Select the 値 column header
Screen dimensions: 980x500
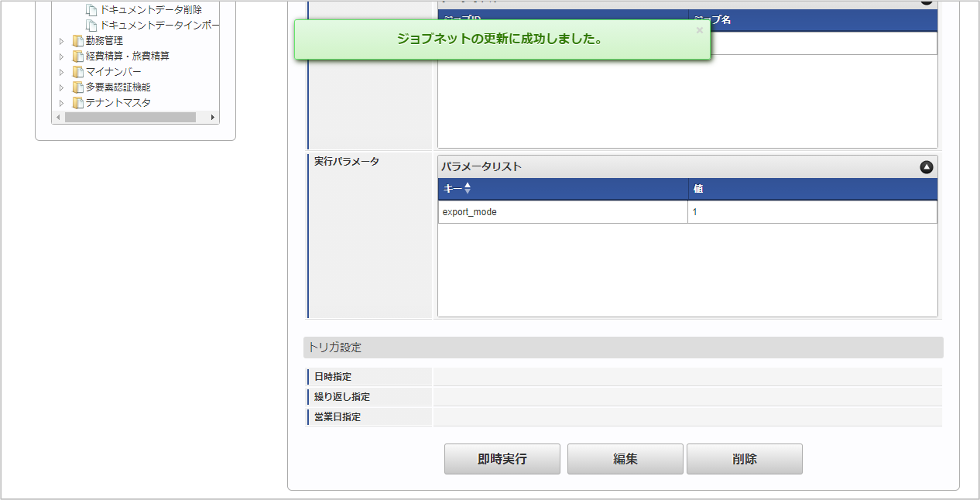813,189
